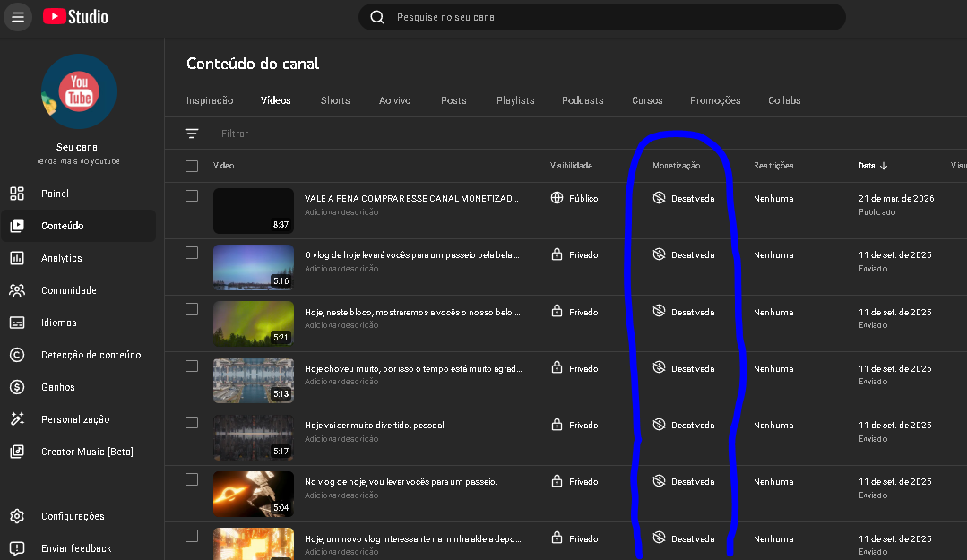This screenshot has width=967, height=560.
Task: Open Ganhos earnings section
Action: click(58, 387)
